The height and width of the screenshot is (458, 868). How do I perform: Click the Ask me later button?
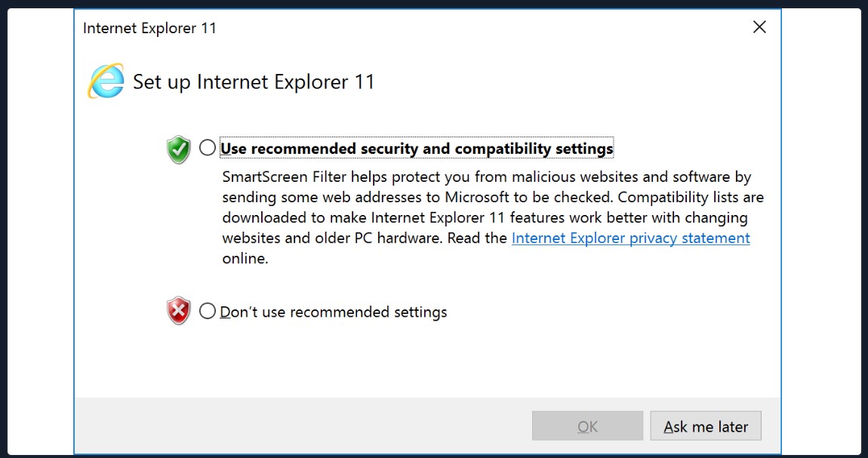click(x=706, y=426)
